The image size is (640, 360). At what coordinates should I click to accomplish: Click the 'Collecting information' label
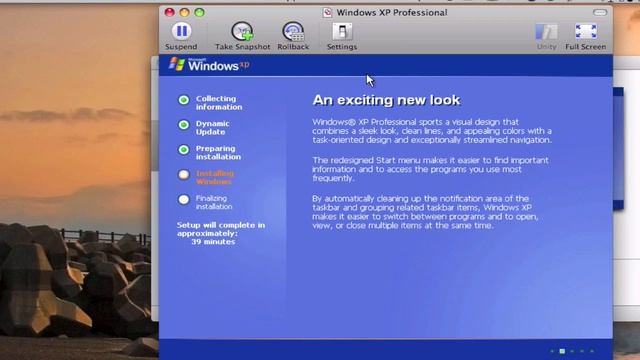(x=219, y=103)
